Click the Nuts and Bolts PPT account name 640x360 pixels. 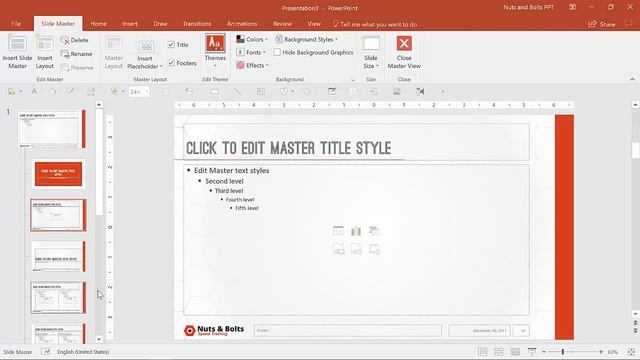pyautogui.click(x=528, y=7)
